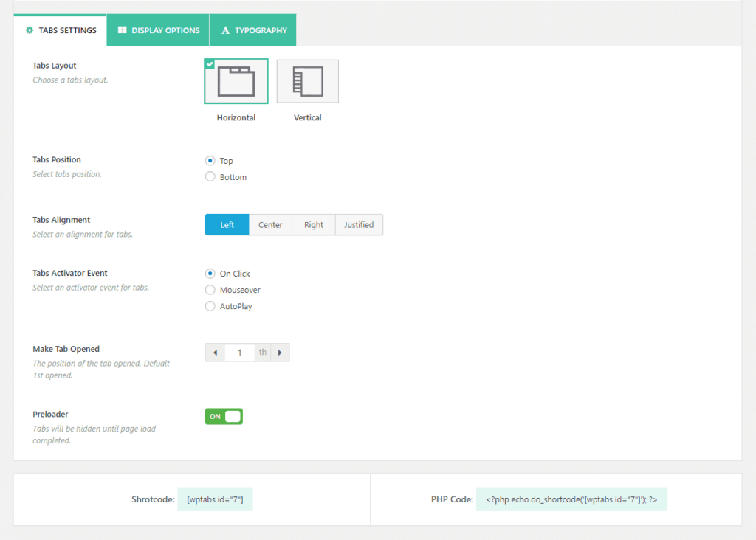The height and width of the screenshot is (540, 756).
Task: Toggle the Preloader switch off
Action: click(224, 416)
